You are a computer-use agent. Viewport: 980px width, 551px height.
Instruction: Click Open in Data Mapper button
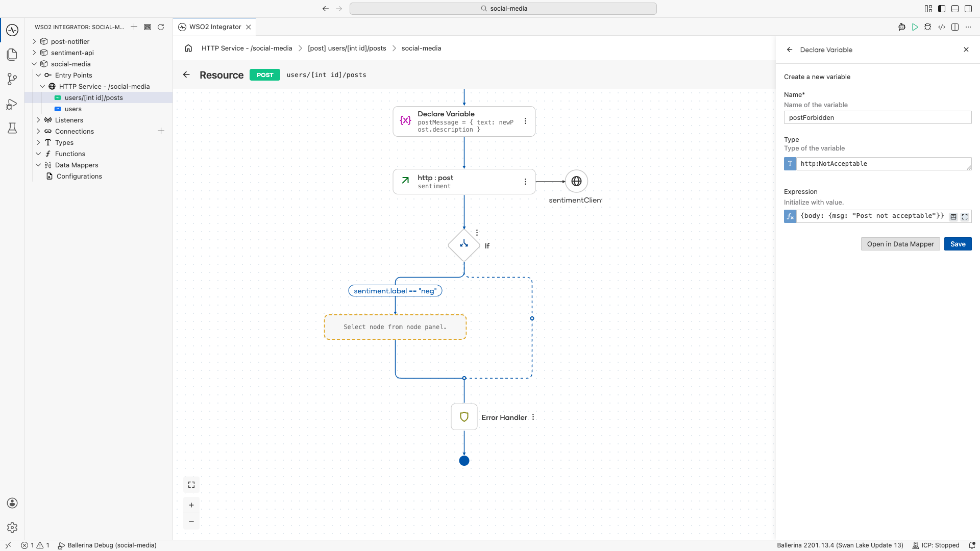pyautogui.click(x=900, y=244)
